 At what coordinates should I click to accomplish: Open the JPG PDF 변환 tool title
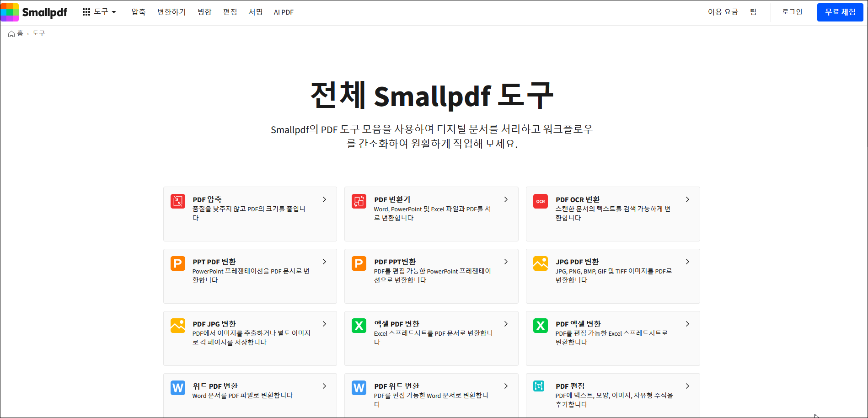(577, 262)
